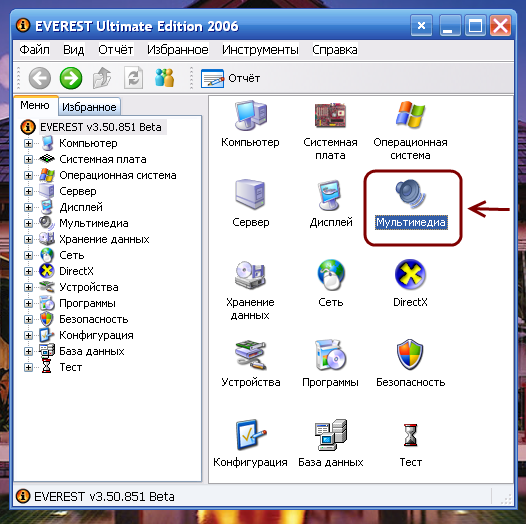Viewport: 526px width, 524px height.
Task: Click the Отчёт report toolbar button
Action: coord(230,78)
